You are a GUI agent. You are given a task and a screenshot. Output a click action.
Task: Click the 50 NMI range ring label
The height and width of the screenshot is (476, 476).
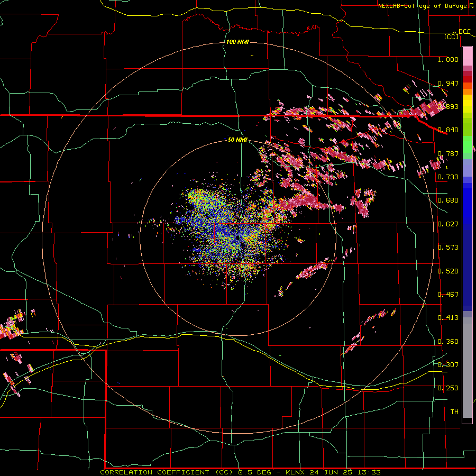[x=237, y=140]
